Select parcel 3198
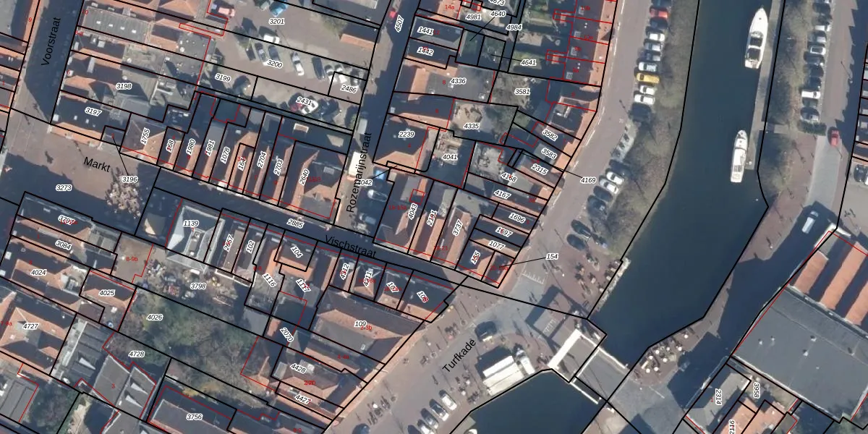Image resolution: width=868 pixels, height=434 pixels. coord(124,86)
